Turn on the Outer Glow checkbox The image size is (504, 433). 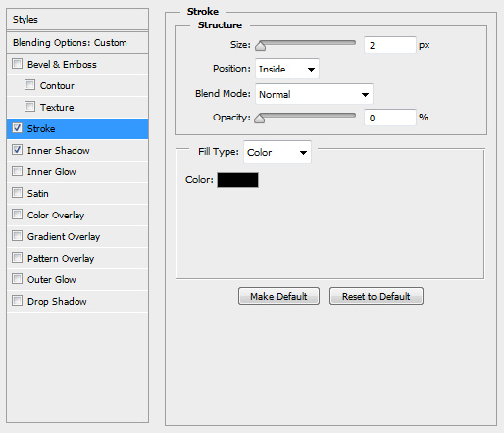pyautogui.click(x=17, y=279)
